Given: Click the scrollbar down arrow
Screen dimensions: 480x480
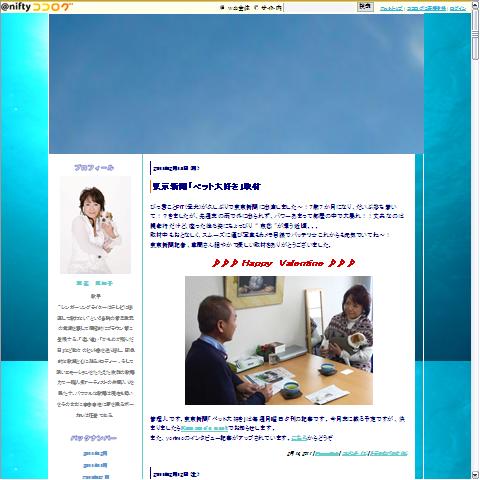Looking at the screenshot, I should [475, 475].
